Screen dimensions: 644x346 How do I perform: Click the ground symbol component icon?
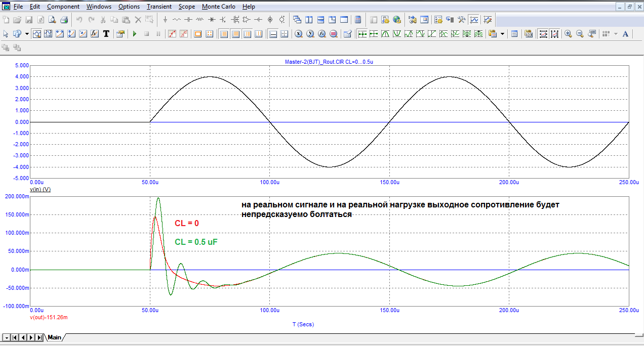[165, 20]
